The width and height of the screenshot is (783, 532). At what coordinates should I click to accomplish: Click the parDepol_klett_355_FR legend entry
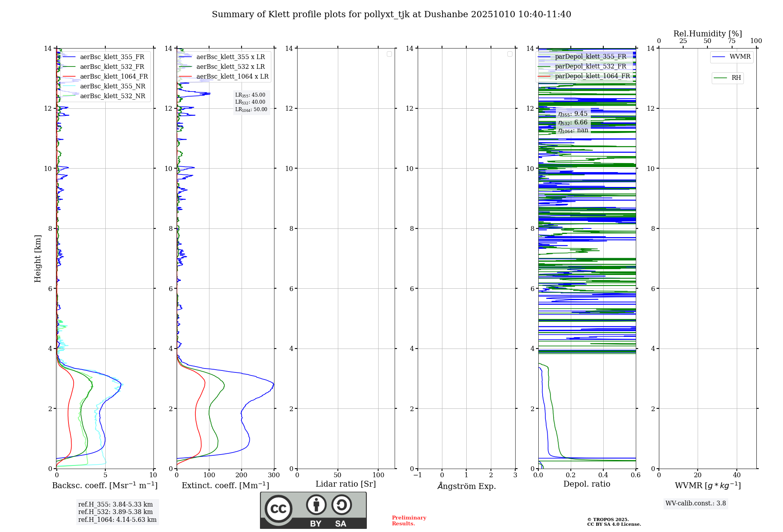[x=590, y=57]
